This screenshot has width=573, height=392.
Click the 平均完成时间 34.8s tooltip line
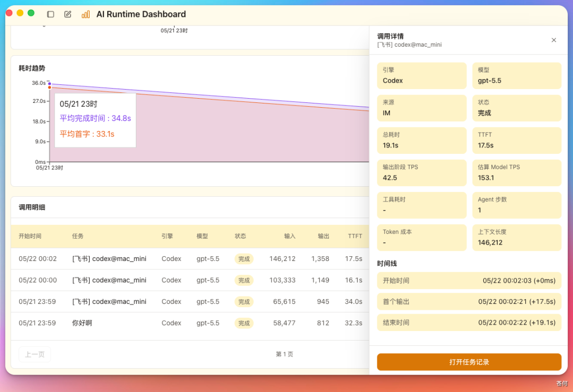coord(95,118)
